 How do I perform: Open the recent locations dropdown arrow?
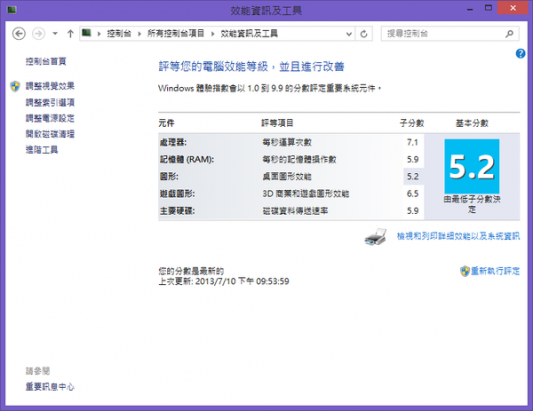point(55,34)
